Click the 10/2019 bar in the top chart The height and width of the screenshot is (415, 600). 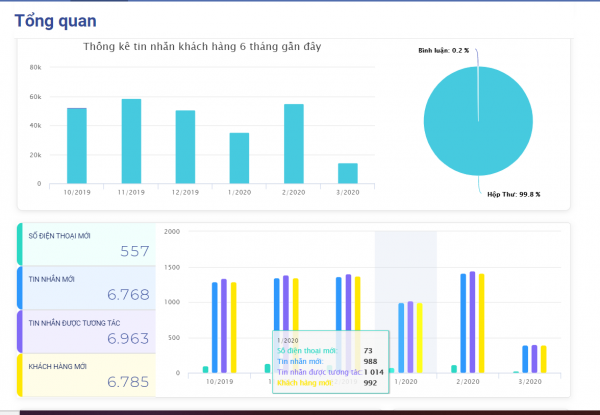click(77, 145)
